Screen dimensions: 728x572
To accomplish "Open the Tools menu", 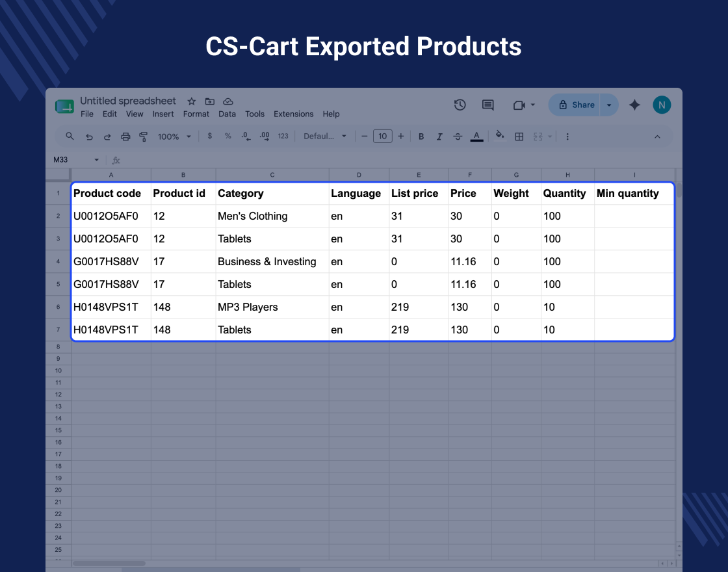I will click(254, 114).
